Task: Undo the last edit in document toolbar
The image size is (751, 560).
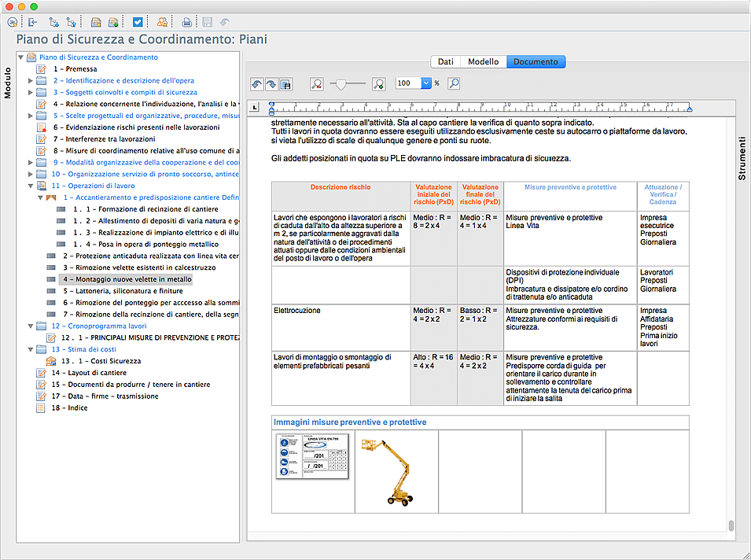Action: pyautogui.click(x=256, y=84)
